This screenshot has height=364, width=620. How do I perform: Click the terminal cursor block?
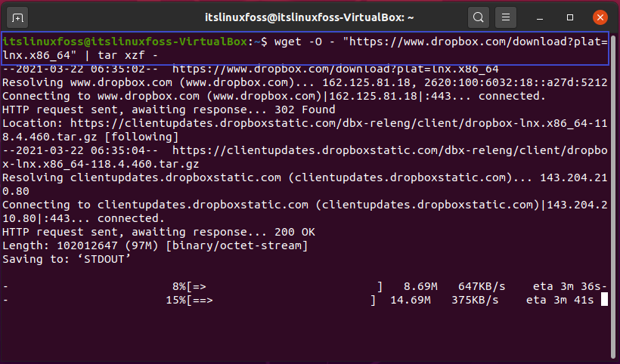tap(604, 300)
